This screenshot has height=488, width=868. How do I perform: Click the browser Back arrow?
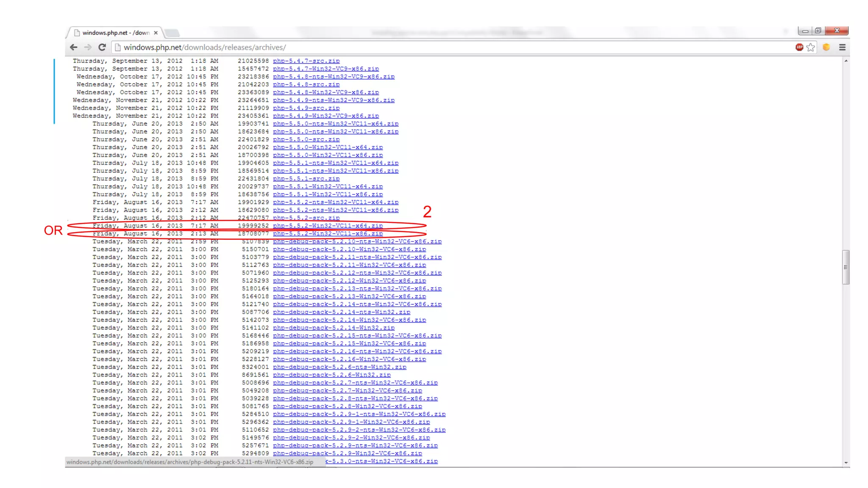74,47
